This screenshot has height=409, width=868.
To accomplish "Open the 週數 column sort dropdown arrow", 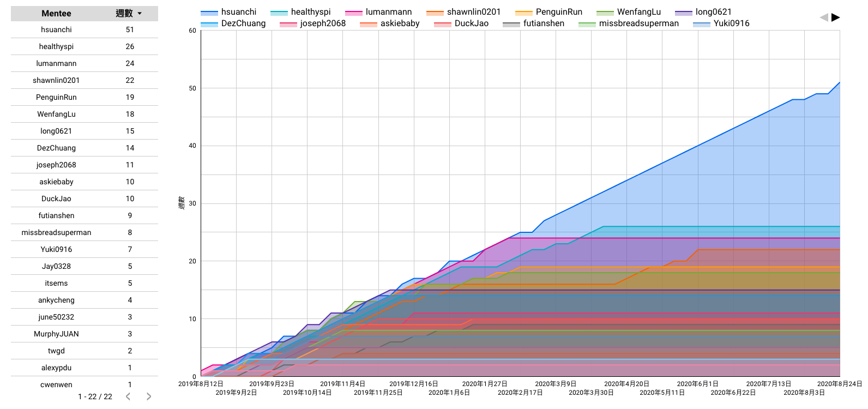I will 140,14.
